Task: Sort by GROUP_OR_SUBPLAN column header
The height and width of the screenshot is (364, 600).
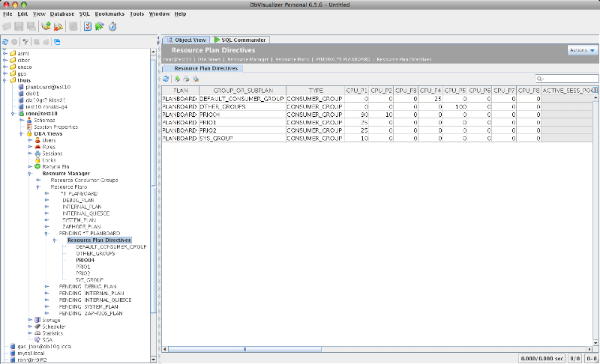Action: click(x=242, y=91)
